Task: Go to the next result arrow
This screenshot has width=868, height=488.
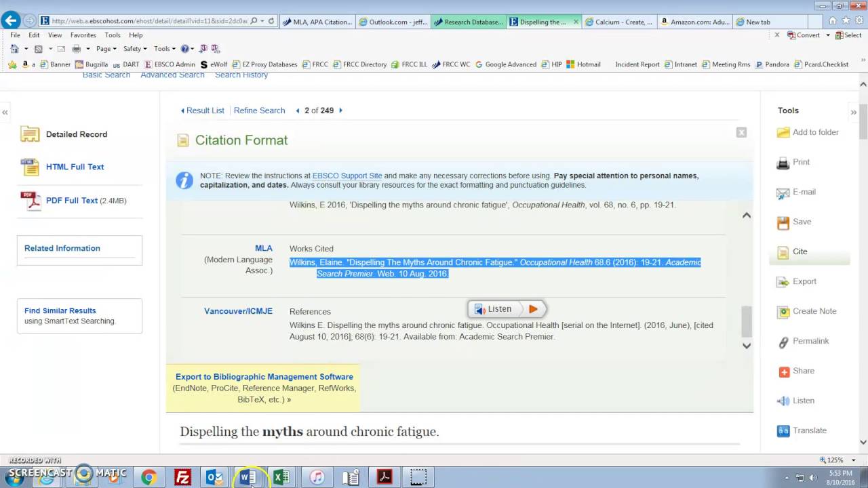Action: [x=340, y=110]
